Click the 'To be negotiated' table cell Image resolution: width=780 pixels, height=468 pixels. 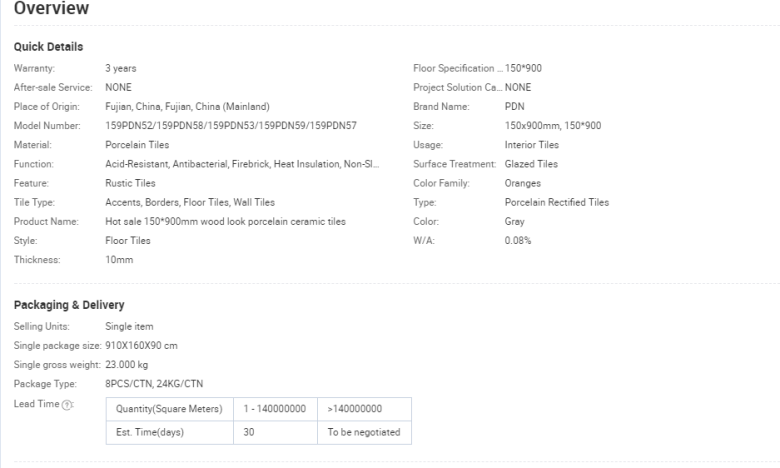(364, 432)
